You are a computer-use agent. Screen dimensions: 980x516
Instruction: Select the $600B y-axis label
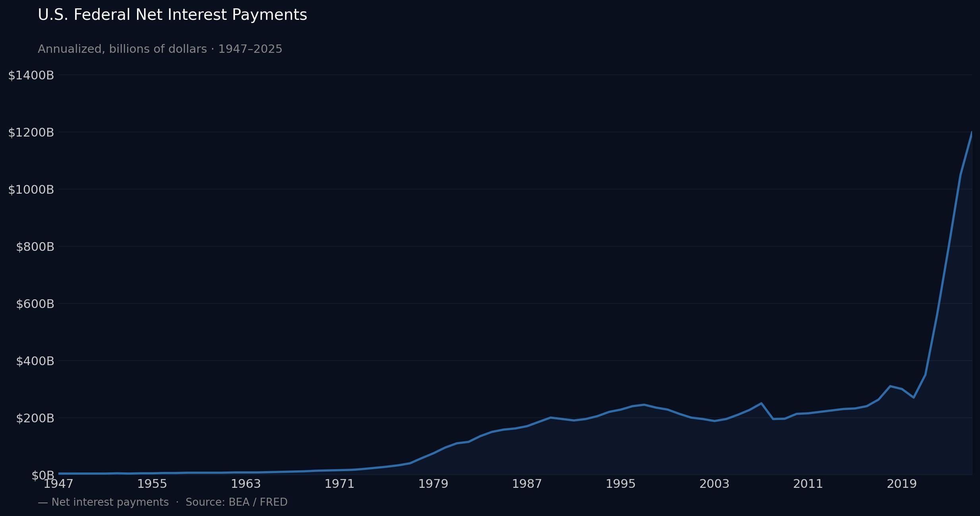35,304
